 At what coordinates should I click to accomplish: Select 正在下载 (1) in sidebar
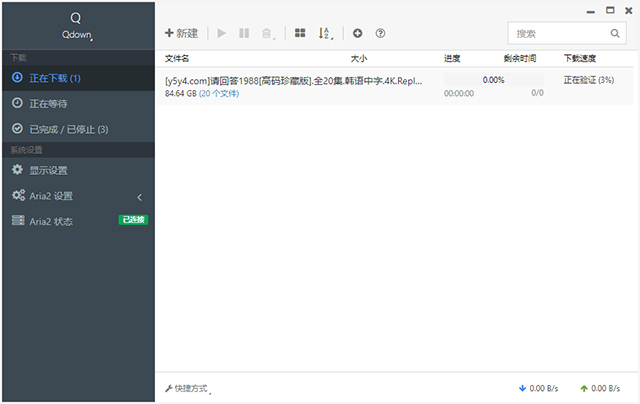pyautogui.click(x=78, y=78)
